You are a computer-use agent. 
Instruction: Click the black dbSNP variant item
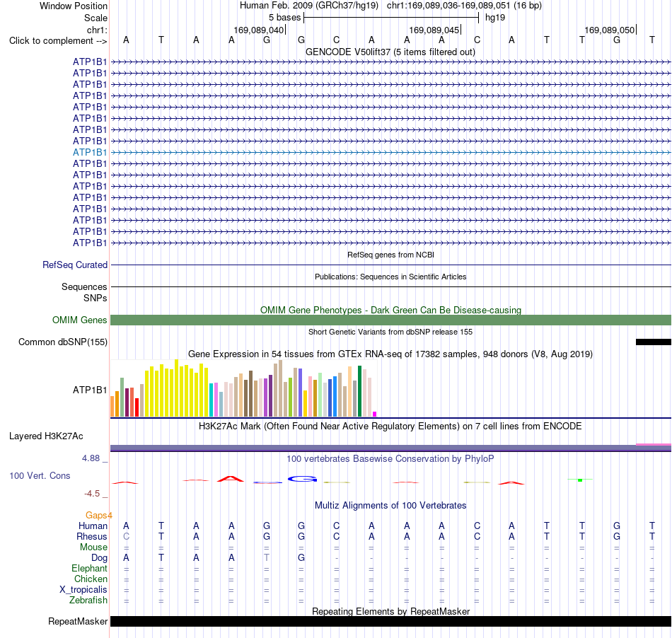pos(654,342)
